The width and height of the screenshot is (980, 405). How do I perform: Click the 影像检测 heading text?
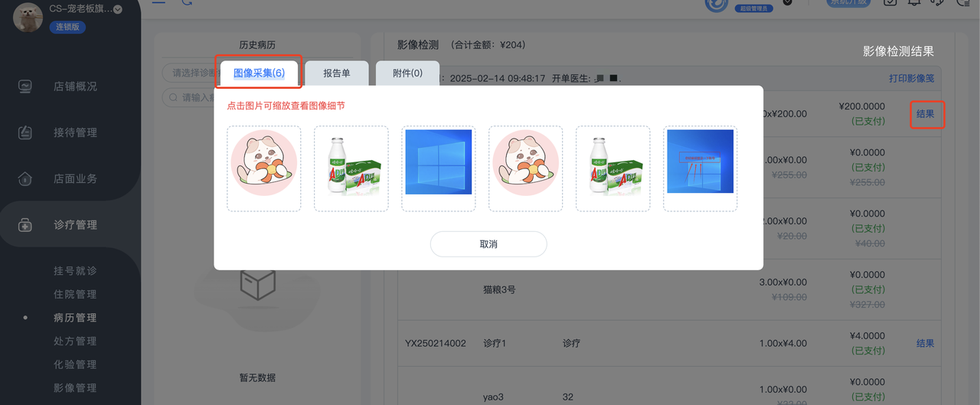coord(418,44)
